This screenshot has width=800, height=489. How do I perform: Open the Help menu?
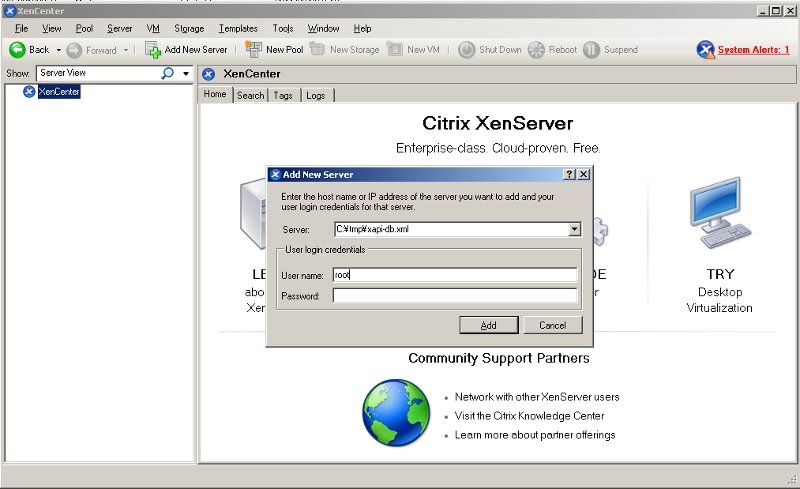[362, 29]
